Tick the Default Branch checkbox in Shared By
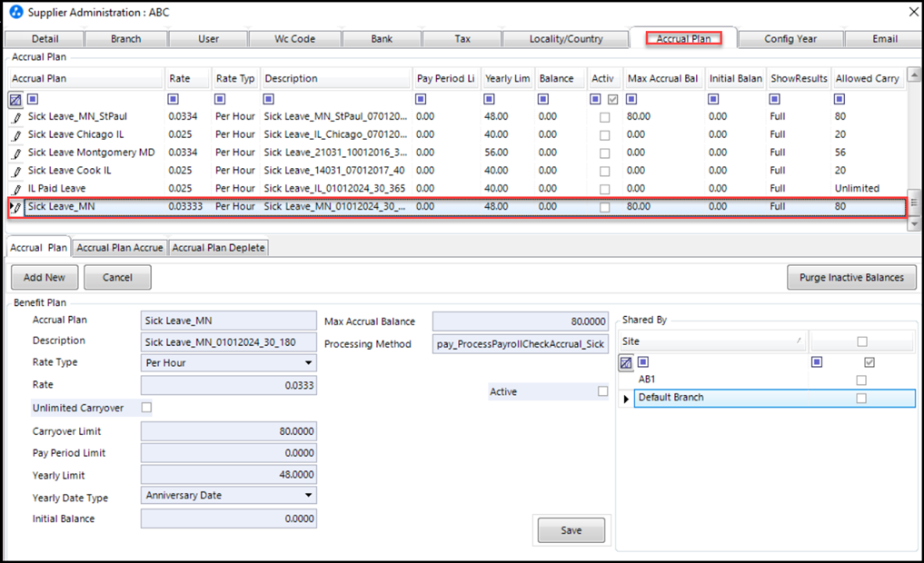The height and width of the screenshot is (563, 924). (861, 398)
